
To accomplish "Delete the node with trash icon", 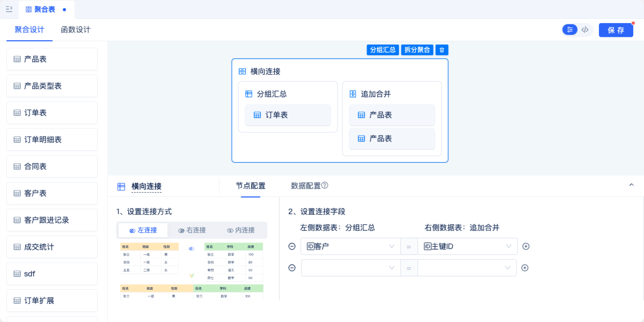I will tap(442, 50).
